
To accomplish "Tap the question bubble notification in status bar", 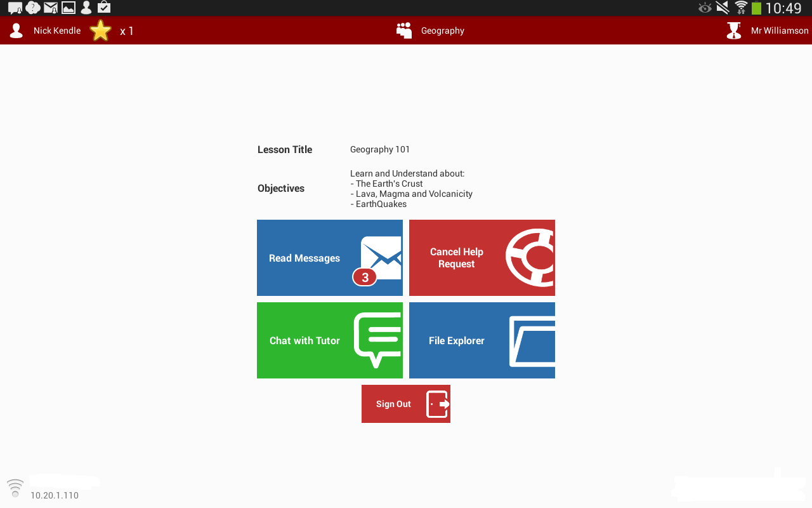I will (33, 8).
